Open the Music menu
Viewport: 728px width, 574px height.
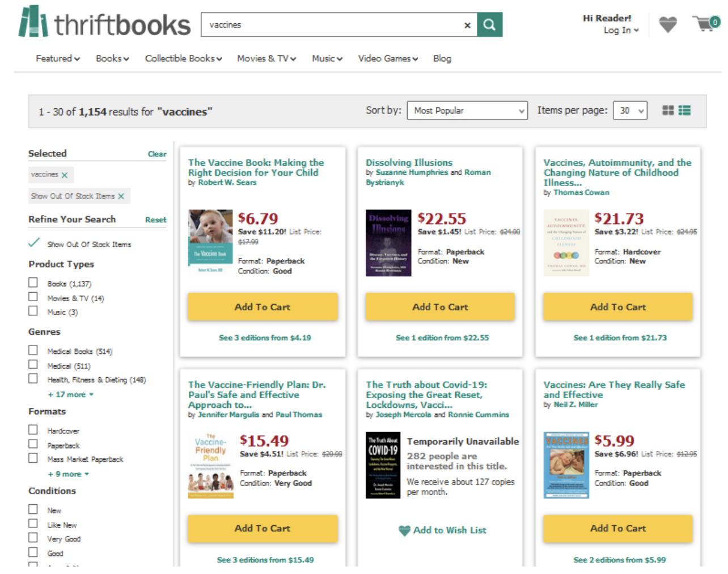[327, 58]
